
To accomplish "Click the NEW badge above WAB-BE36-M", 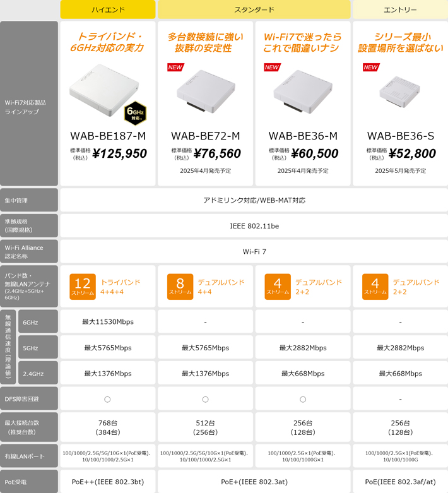I will tap(272, 68).
